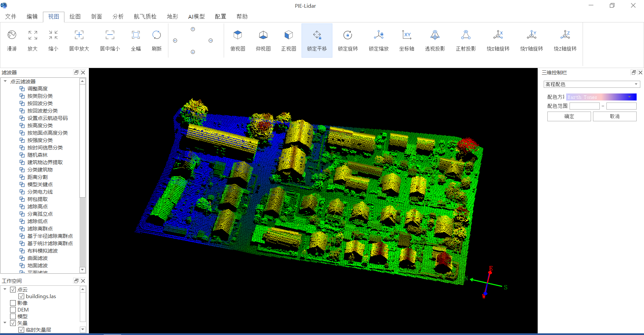This screenshot has width=644, height=335.
Task: Check the 影像 imagery checkbox
Action: [13, 303]
